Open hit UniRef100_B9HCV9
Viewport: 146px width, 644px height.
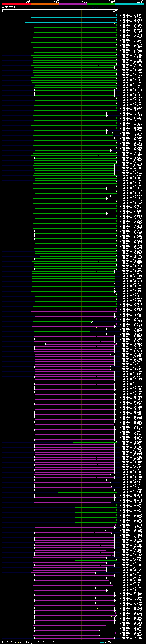[131, 532]
